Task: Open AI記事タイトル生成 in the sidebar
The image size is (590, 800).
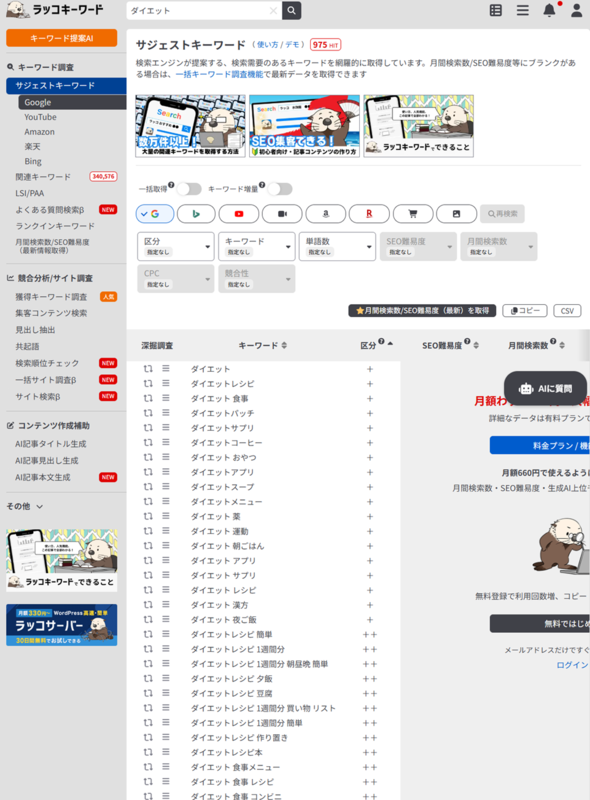Action: click(x=51, y=444)
